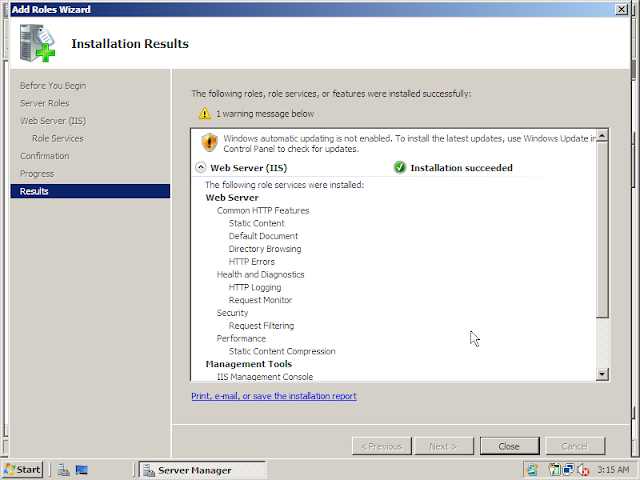The height and width of the screenshot is (480, 640).
Task: Select the Before You Begin step
Action: tap(53, 86)
